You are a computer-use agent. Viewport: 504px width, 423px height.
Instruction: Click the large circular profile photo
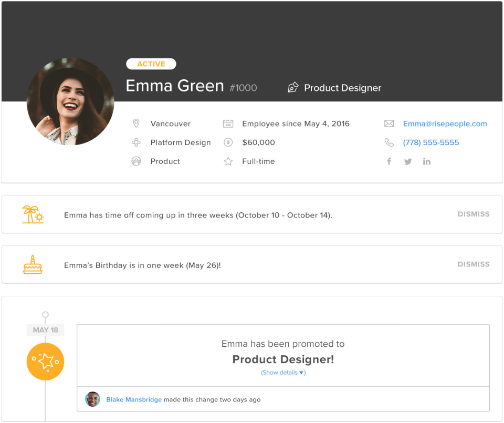point(70,101)
